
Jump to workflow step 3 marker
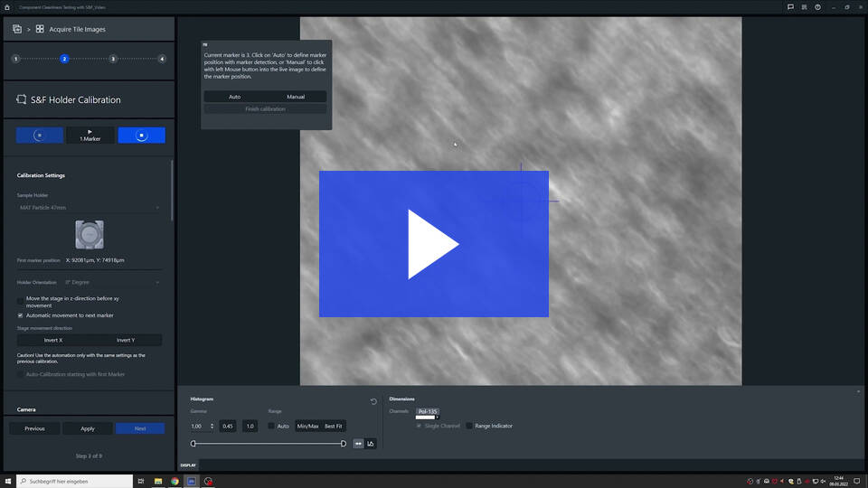[x=113, y=59]
